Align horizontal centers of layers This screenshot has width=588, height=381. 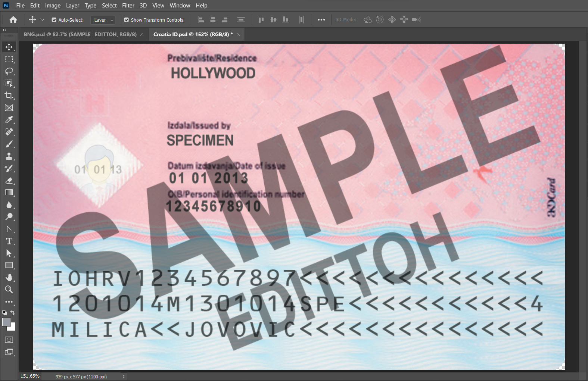pyautogui.click(x=213, y=20)
